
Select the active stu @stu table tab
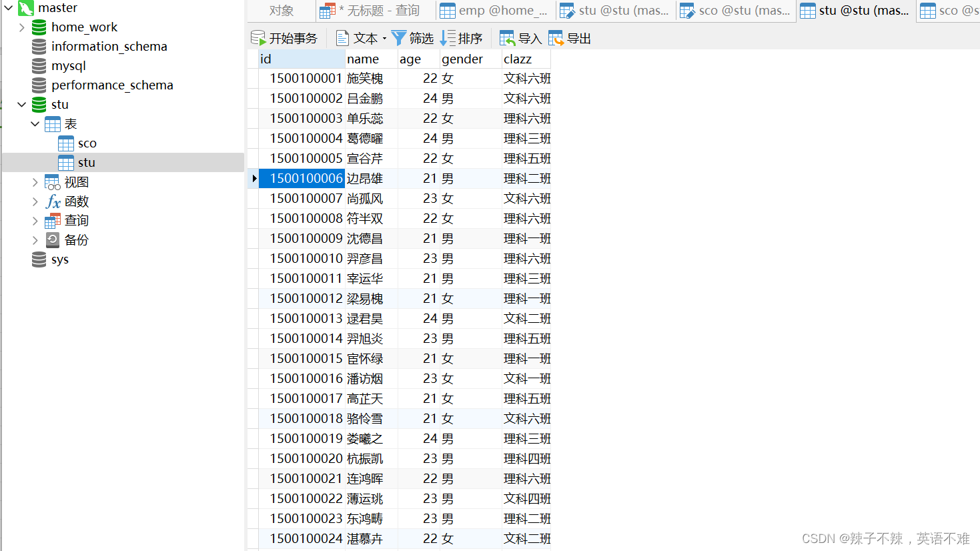click(856, 11)
